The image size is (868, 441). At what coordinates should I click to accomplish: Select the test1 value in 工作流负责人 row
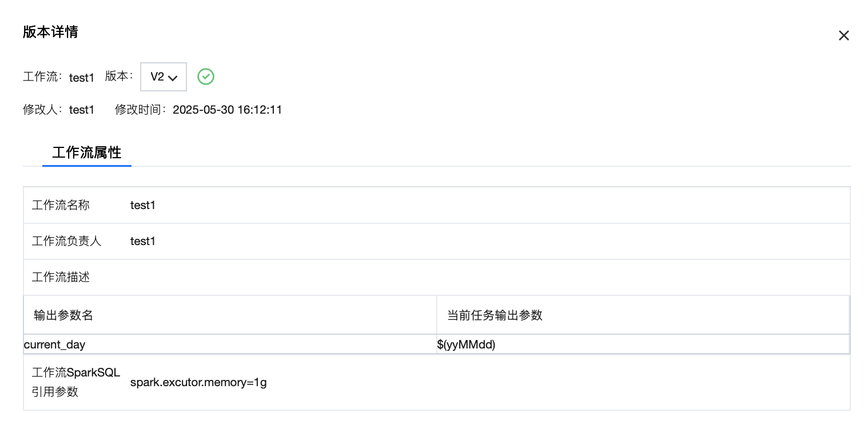(143, 241)
